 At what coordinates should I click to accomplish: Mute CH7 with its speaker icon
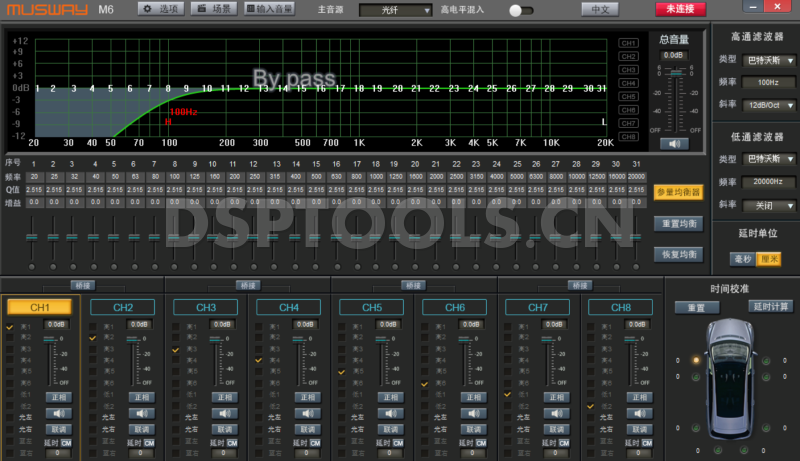point(557,413)
